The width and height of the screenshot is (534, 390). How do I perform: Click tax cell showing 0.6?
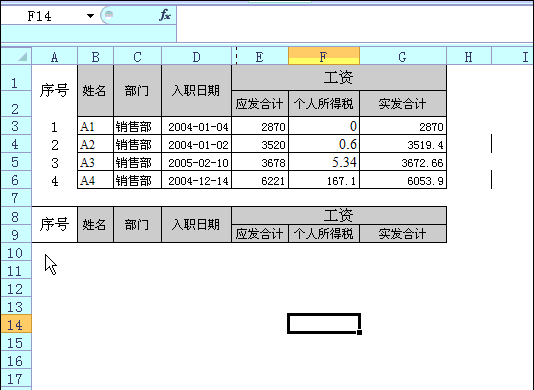324,144
